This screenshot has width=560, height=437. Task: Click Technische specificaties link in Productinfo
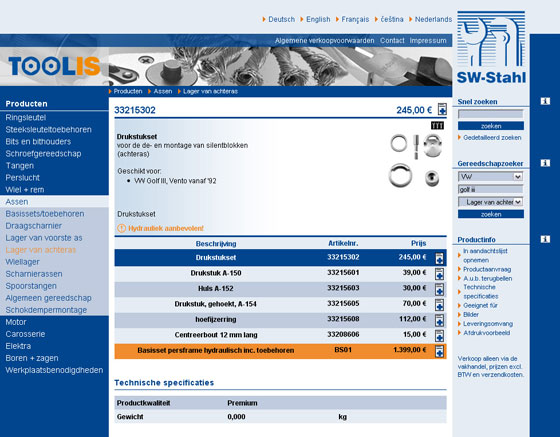(x=481, y=292)
